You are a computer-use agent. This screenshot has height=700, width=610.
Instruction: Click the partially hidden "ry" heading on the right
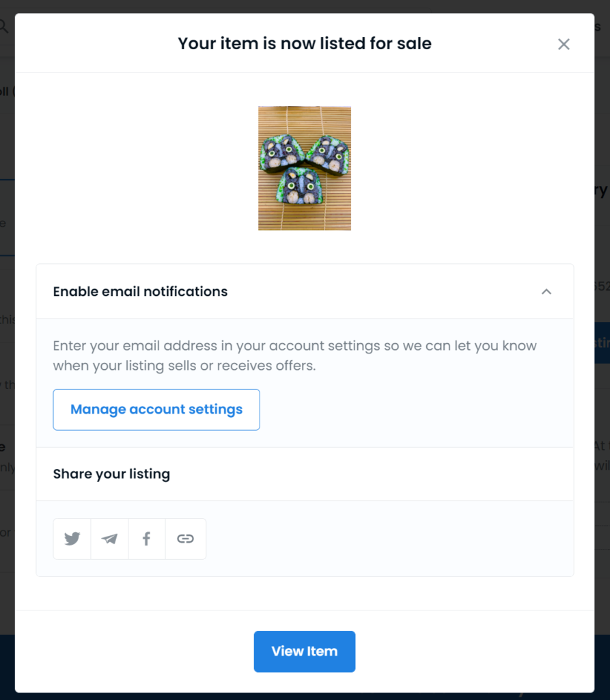pyautogui.click(x=601, y=190)
